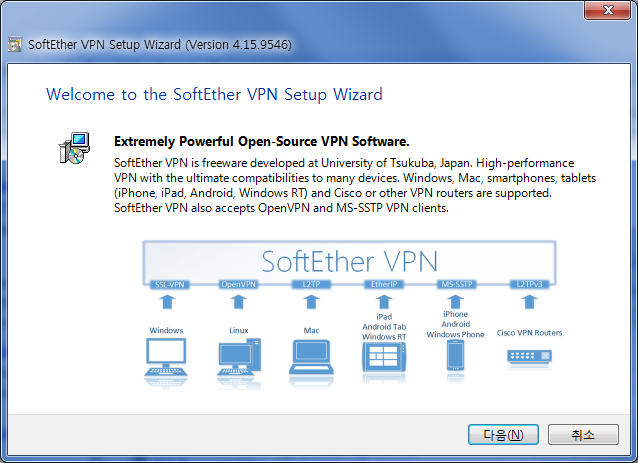Click the MS-SSTP protocol label
The image size is (638, 463).
click(x=457, y=284)
